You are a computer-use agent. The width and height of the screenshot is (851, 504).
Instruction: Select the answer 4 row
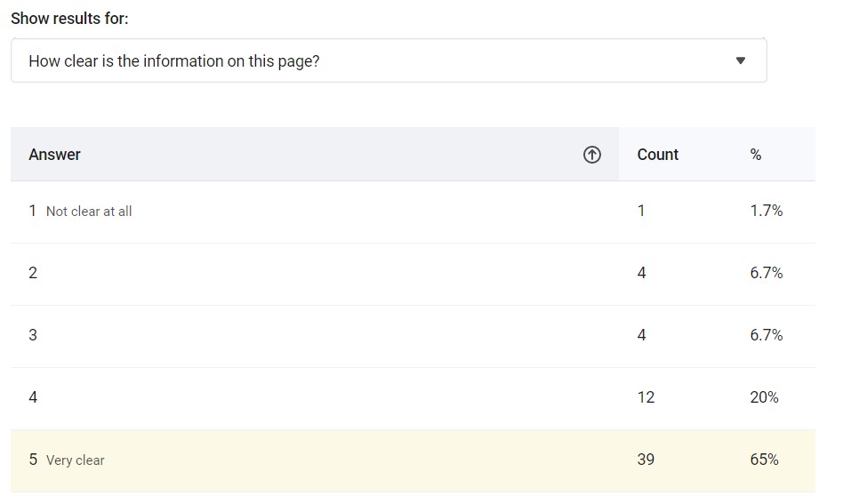413,399
